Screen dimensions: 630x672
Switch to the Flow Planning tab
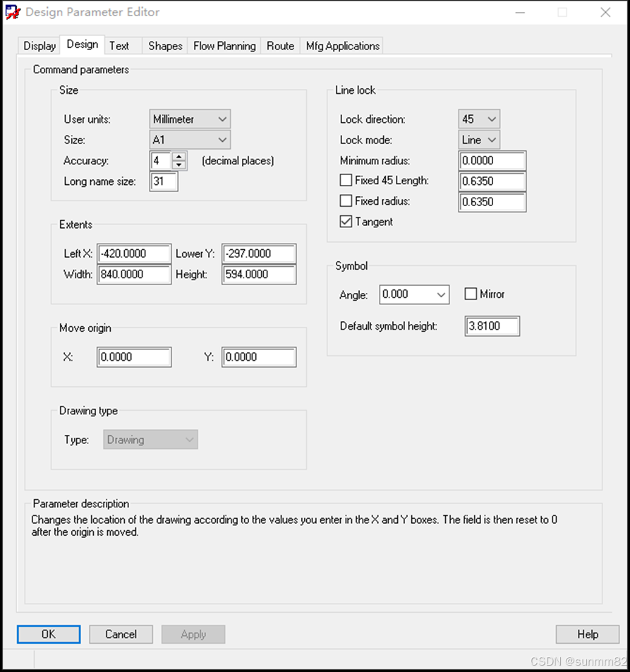224,46
